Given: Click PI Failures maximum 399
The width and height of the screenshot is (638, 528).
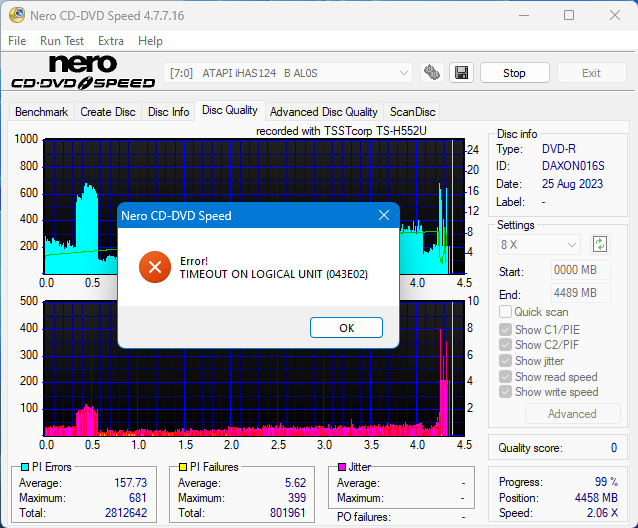Looking at the screenshot, I should [x=297, y=498].
